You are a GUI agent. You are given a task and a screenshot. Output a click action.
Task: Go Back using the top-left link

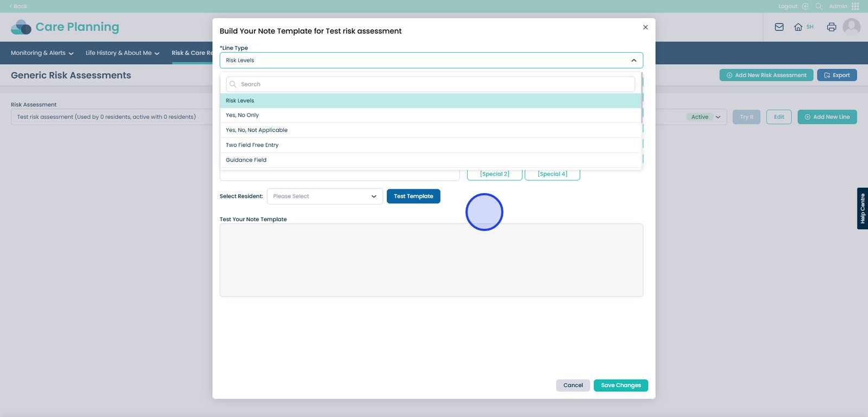[18, 7]
